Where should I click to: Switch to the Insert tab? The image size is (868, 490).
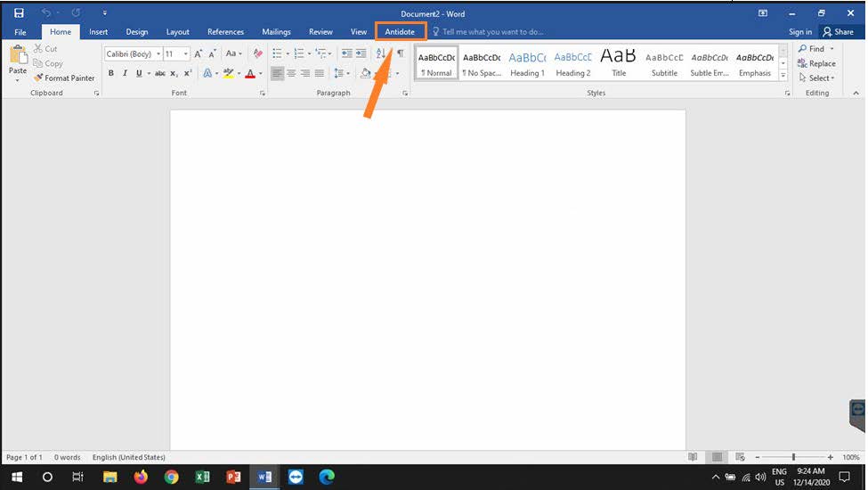(98, 32)
